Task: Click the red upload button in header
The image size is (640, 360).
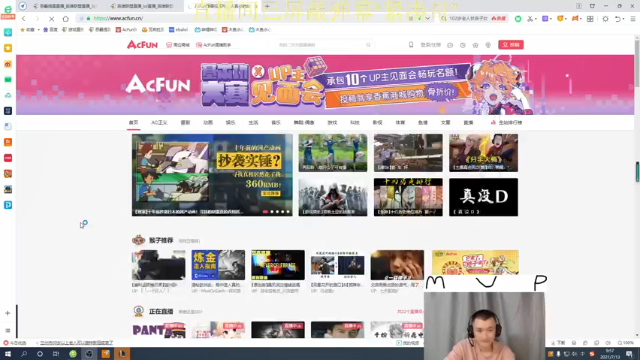Action: coord(511,44)
